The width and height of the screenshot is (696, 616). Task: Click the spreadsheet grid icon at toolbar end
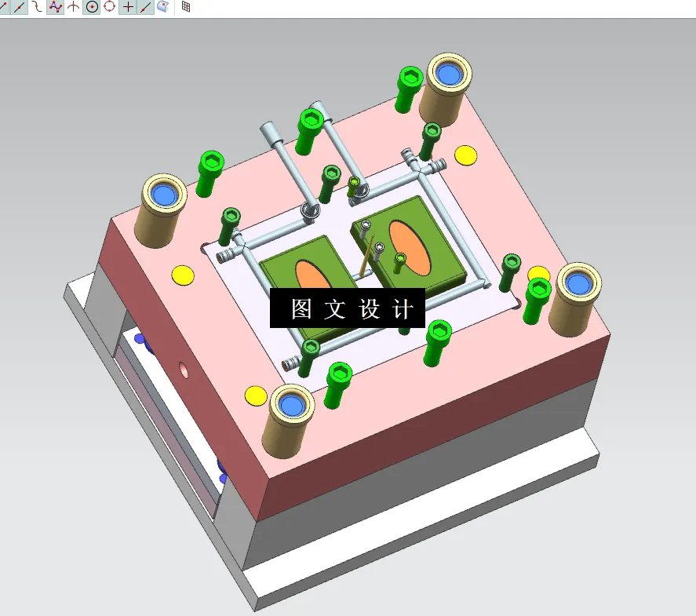click(186, 8)
